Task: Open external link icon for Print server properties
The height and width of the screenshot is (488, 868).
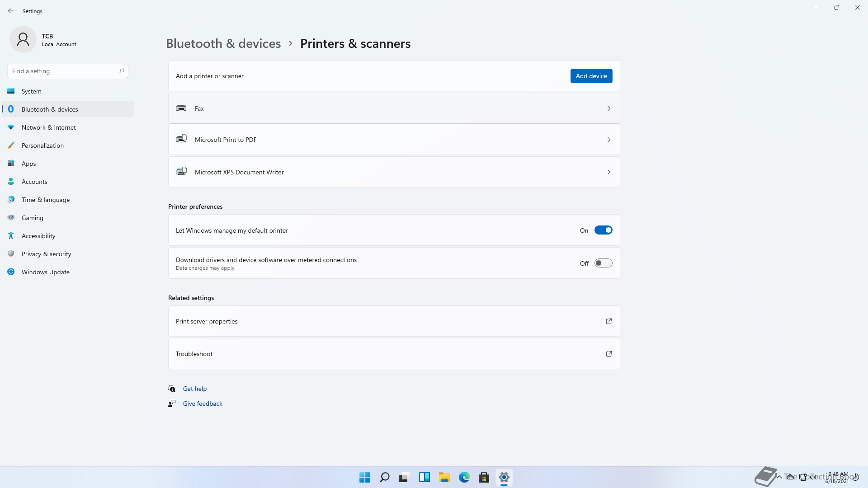Action: point(609,321)
